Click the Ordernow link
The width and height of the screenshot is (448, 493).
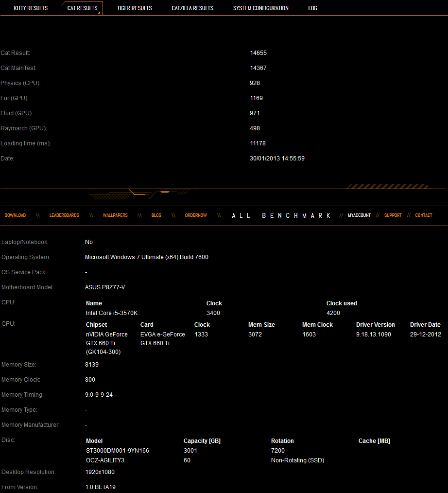click(196, 215)
